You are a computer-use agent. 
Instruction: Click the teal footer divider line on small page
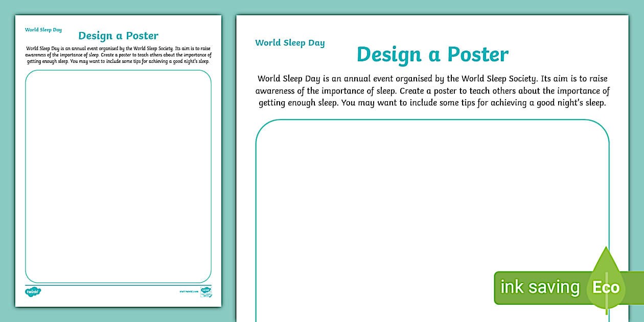118,285
